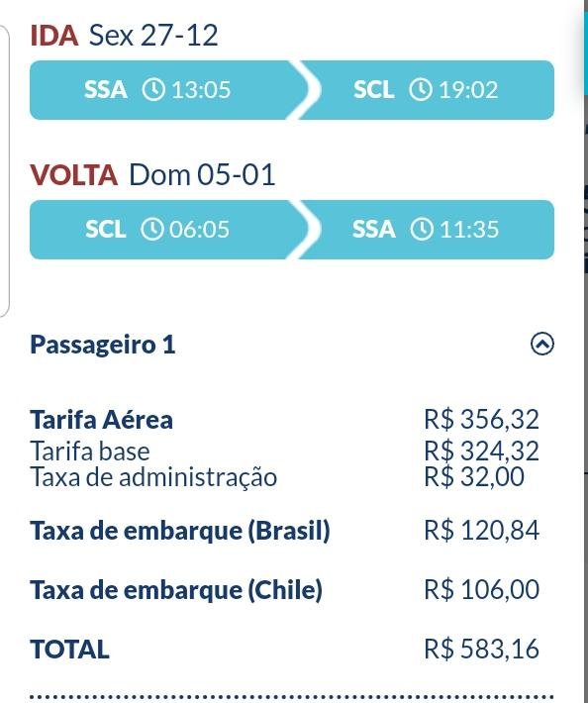This screenshot has width=588, height=703.
Task: Click the clock icon beside 13:05
Action: (x=153, y=89)
